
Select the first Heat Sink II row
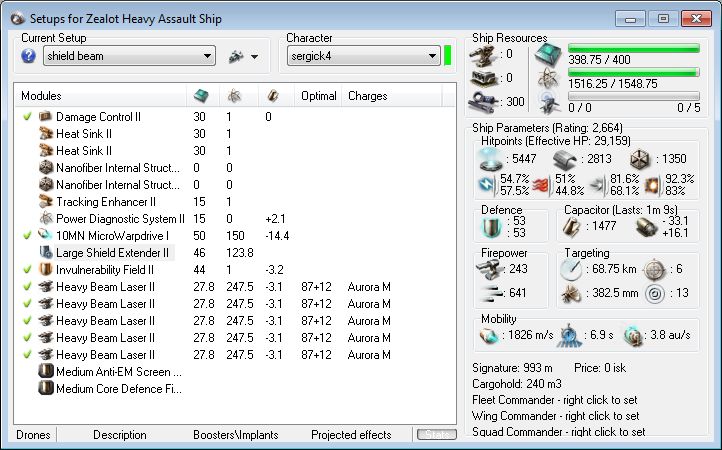click(x=235, y=134)
